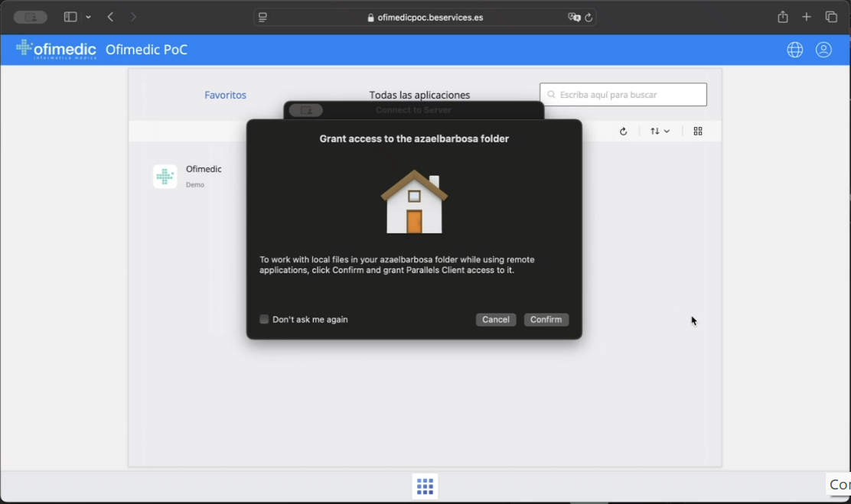851x504 pixels.
Task: Click the apps grid button at bottom
Action: 425,486
